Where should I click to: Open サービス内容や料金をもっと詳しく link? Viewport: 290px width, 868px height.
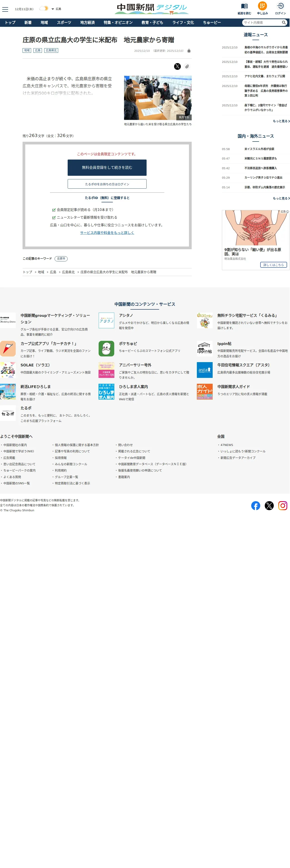(107, 233)
